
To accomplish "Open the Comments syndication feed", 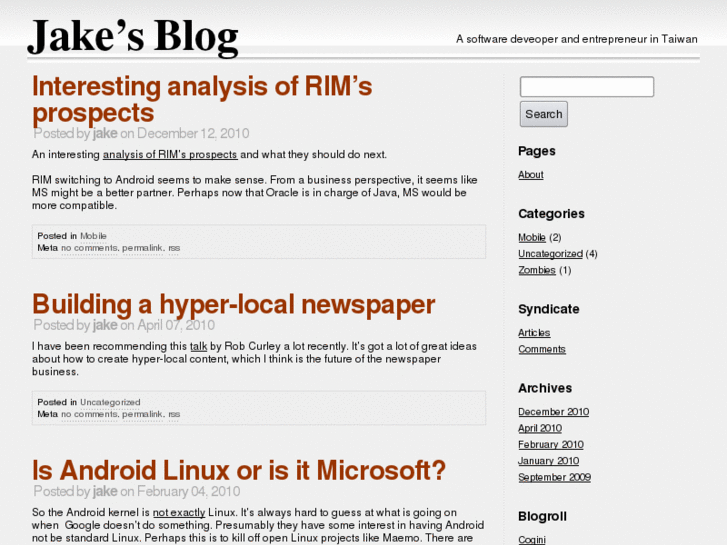I will (542, 349).
